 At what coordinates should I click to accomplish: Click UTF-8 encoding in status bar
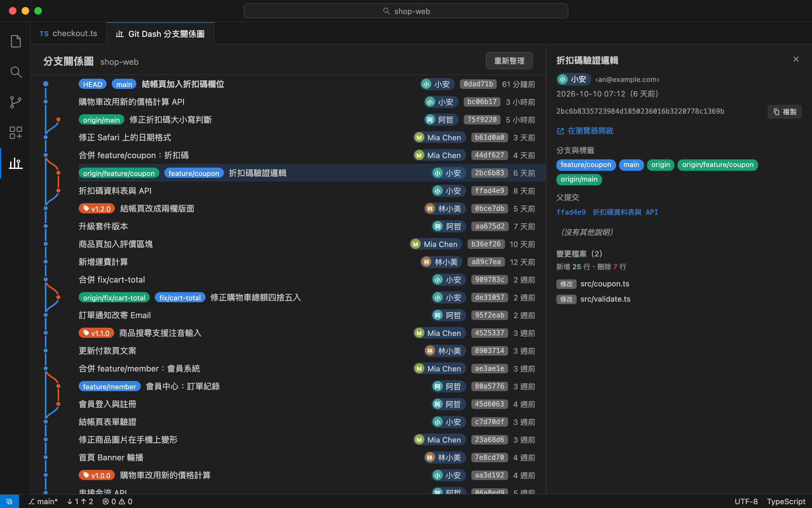click(746, 501)
